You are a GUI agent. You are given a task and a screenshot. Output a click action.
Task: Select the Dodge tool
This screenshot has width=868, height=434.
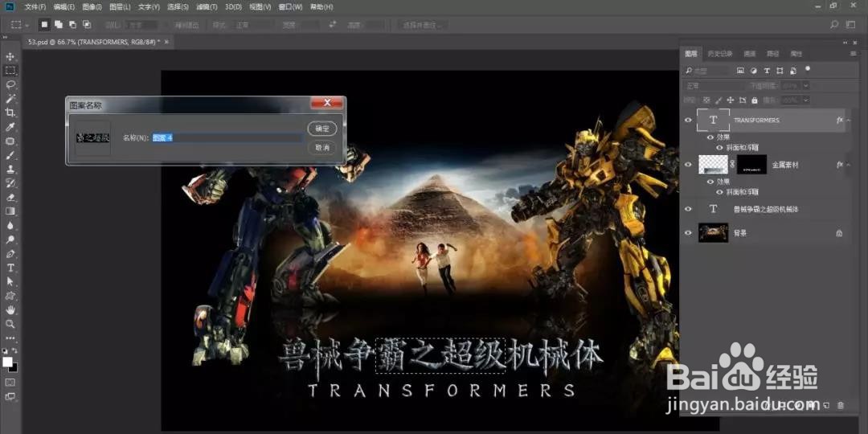[x=10, y=240]
